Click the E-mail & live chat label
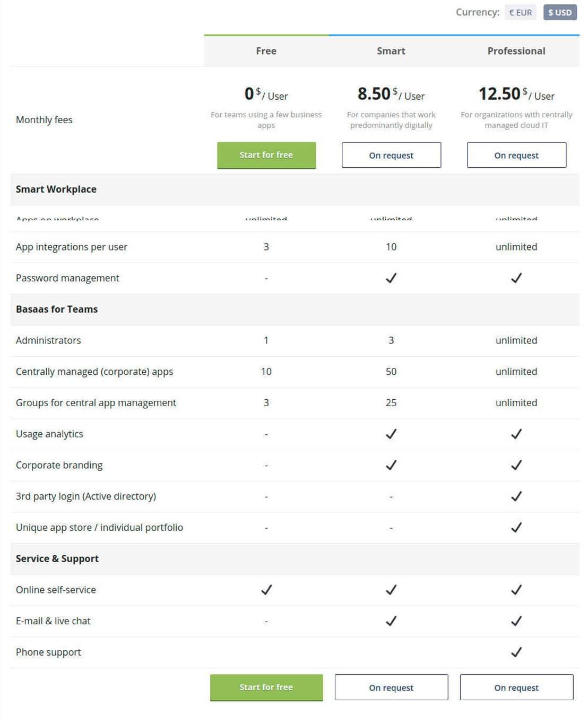This screenshot has width=588, height=722. (53, 621)
